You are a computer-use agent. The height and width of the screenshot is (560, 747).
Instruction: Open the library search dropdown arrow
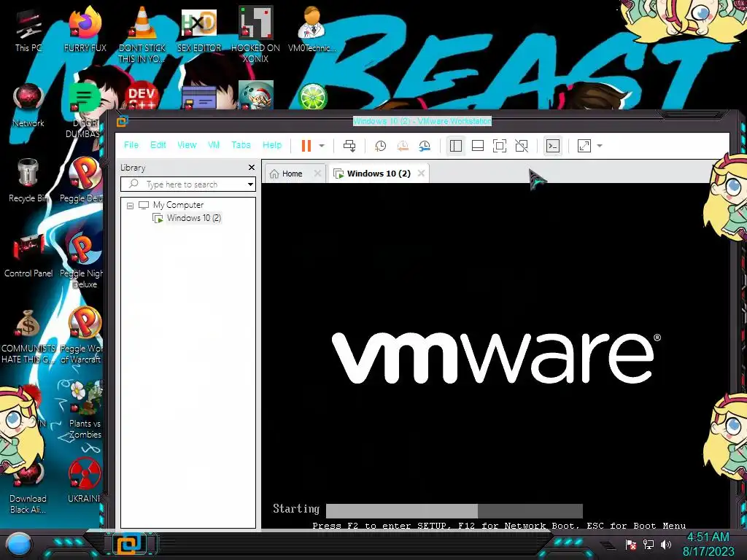(251, 184)
